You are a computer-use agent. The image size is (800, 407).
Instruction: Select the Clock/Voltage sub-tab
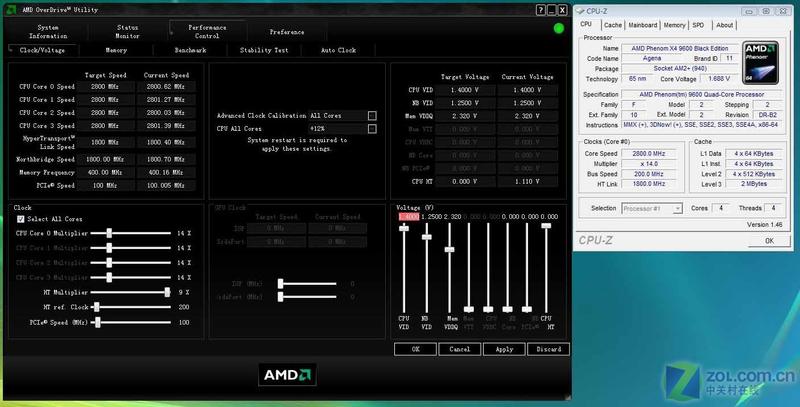(x=42, y=50)
